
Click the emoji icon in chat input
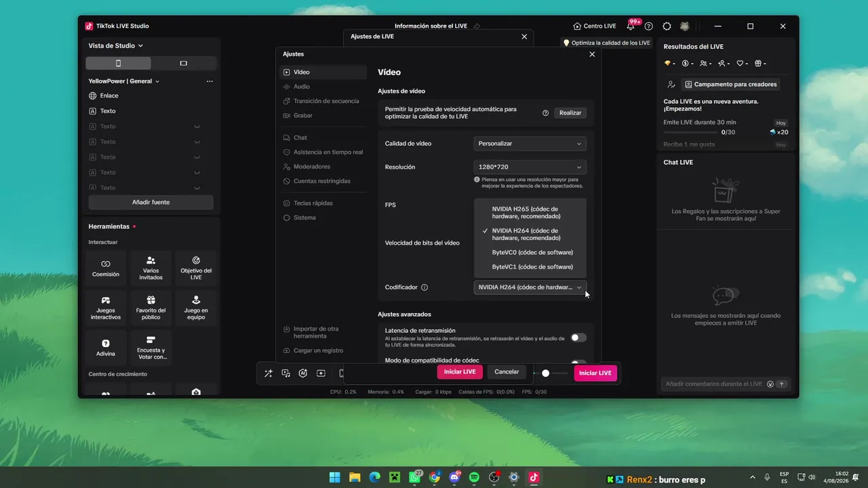pyautogui.click(x=770, y=384)
